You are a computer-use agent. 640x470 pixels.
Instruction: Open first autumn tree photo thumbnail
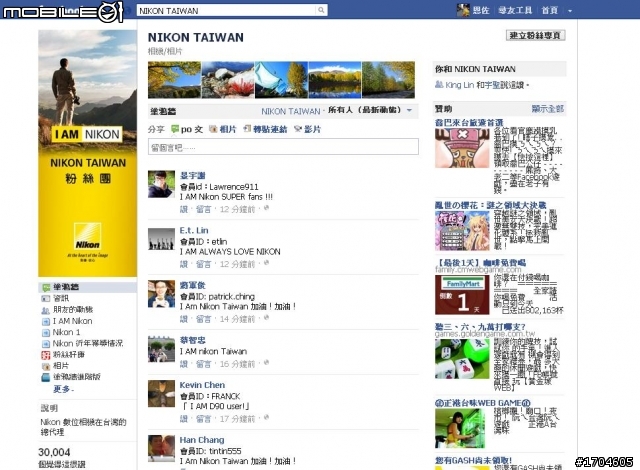174,80
